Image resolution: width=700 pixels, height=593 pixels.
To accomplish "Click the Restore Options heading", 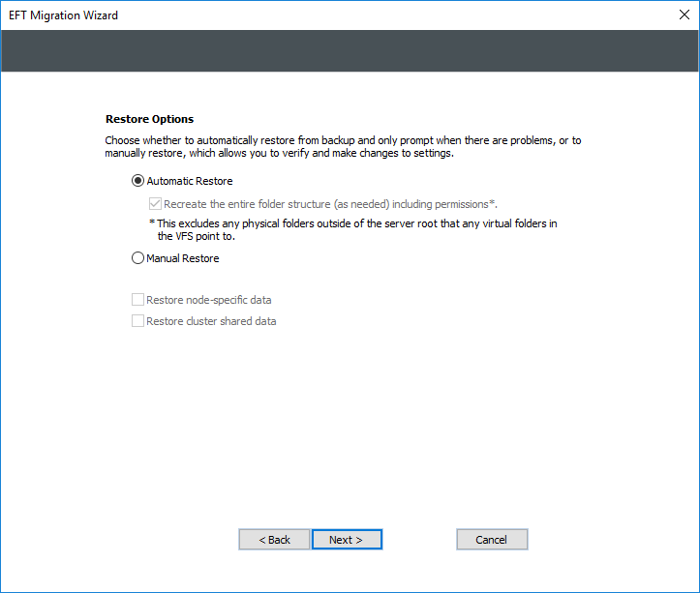I will [149, 119].
